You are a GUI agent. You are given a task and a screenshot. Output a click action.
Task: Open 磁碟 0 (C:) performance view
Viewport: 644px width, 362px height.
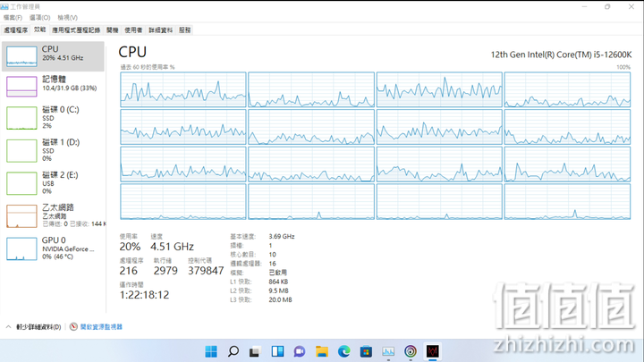click(x=53, y=118)
